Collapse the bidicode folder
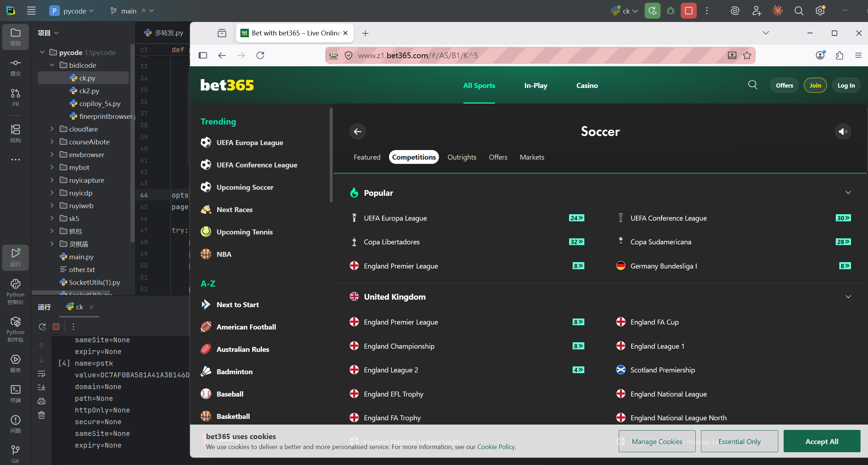 tap(52, 65)
